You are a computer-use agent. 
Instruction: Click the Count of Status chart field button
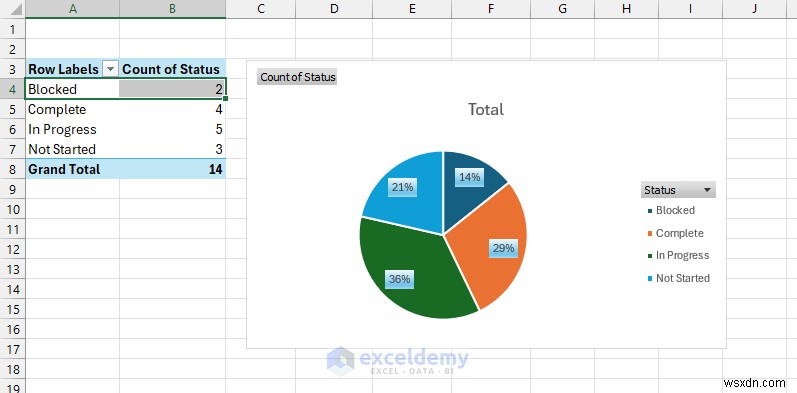point(297,77)
